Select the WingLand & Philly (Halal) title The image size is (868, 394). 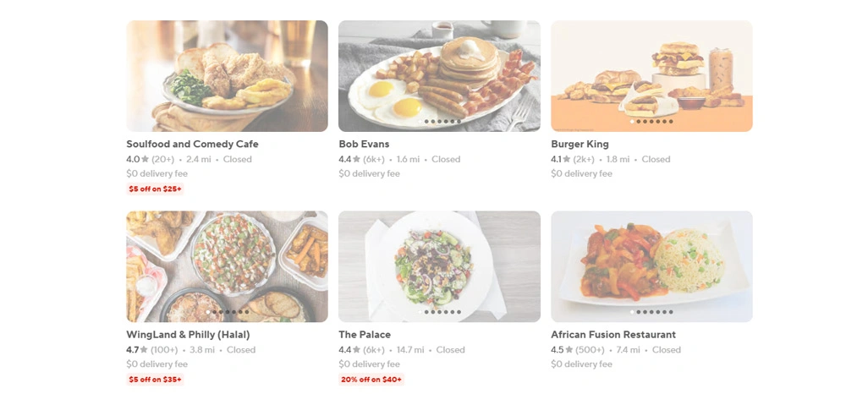pyautogui.click(x=188, y=335)
